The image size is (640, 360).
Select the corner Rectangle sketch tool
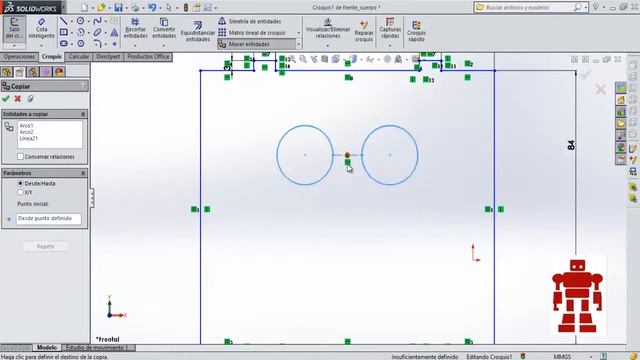pyautogui.click(x=64, y=32)
